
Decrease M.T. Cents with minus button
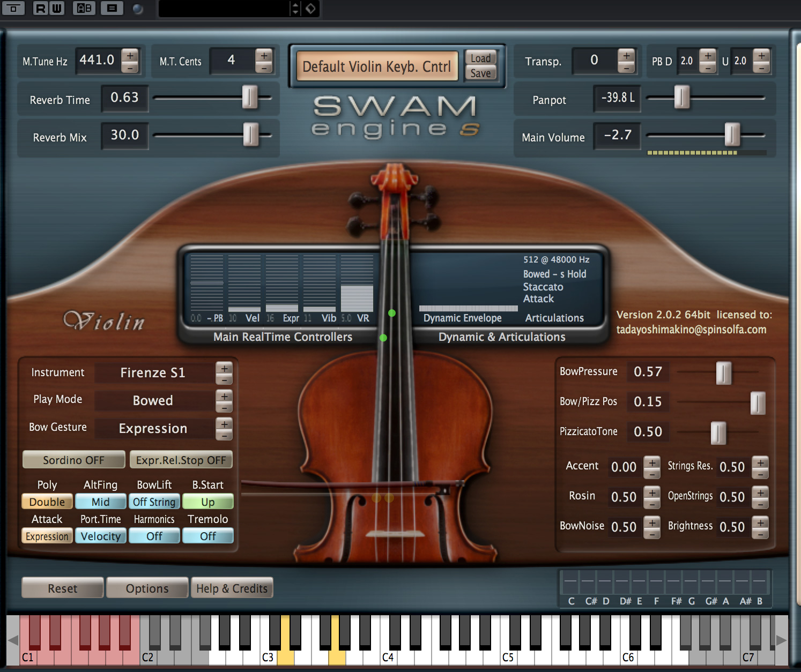(x=264, y=68)
